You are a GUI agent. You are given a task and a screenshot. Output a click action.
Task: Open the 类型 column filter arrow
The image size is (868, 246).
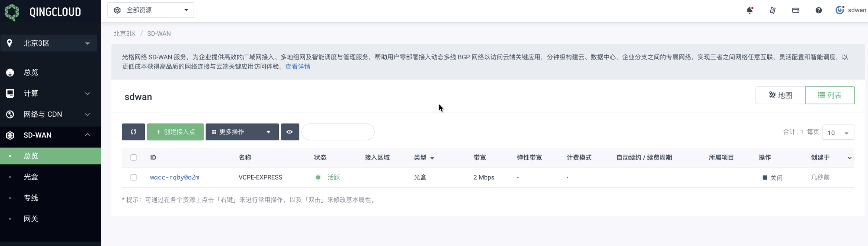(432, 158)
